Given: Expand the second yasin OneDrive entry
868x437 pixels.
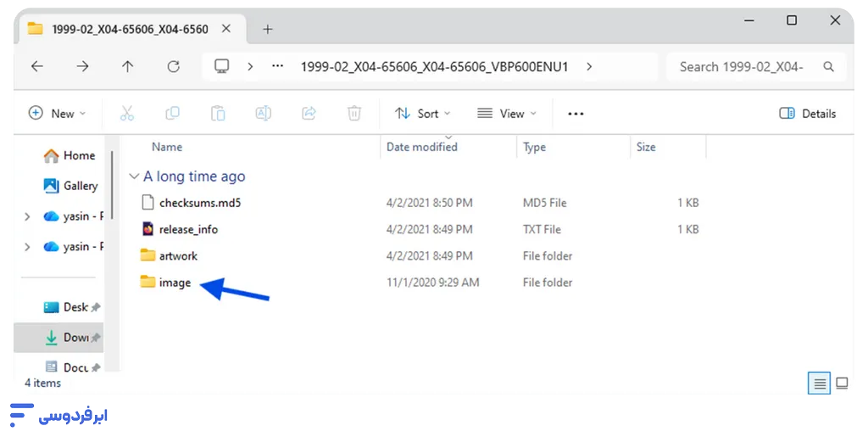Looking at the screenshot, I should (x=27, y=247).
